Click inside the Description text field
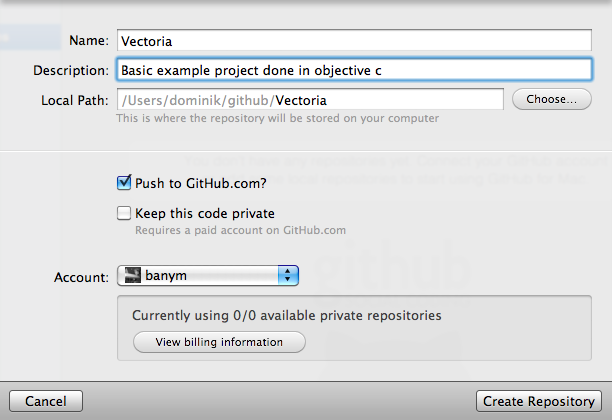Viewport: 612px width, 420px height. (x=354, y=70)
